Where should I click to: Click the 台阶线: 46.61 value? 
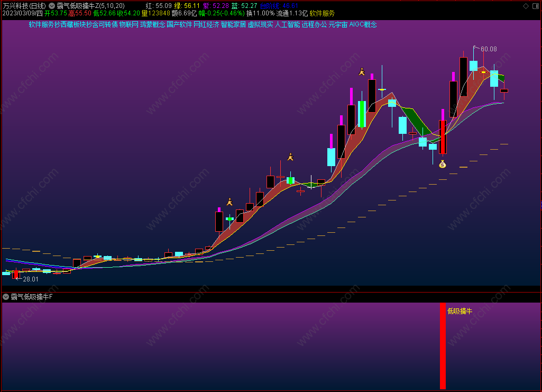(x=279, y=6)
